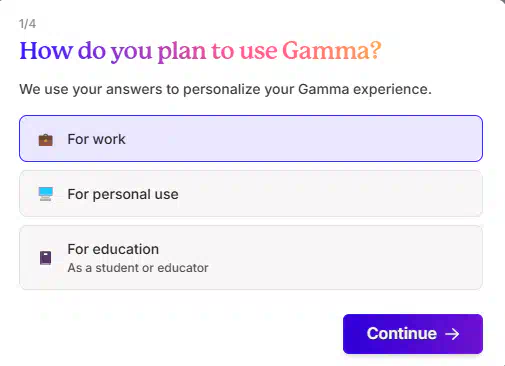Click the purple book icon
The height and width of the screenshot is (366, 505).
pyautogui.click(x=45, y=258)
